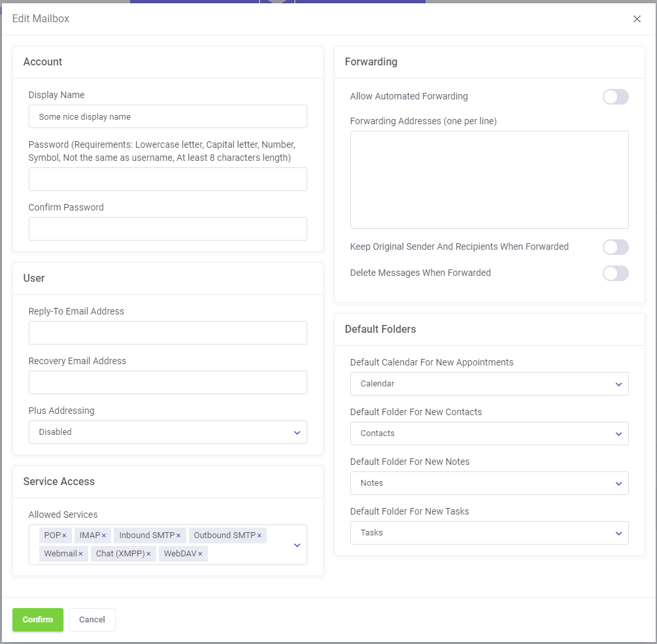Image resolution: width=657 pixels, height=644 pixels.
Task: Open Default Folder For New Contacts dropdown
Action: [489, 433]
